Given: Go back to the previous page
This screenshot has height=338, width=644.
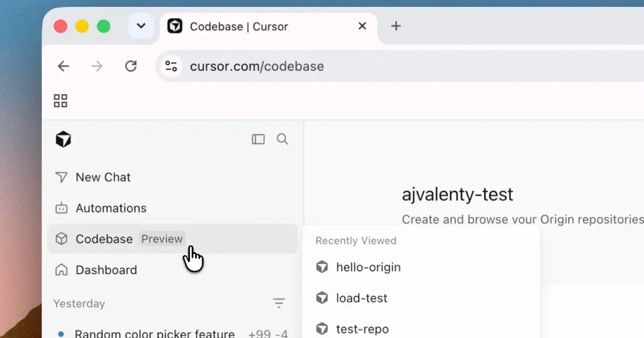Looking at the screenshot, I should [63, 66].
